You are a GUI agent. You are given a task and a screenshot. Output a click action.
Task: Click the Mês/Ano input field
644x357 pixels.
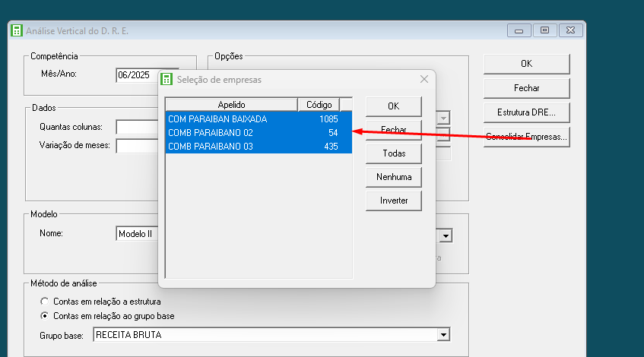tap(146, 74)
